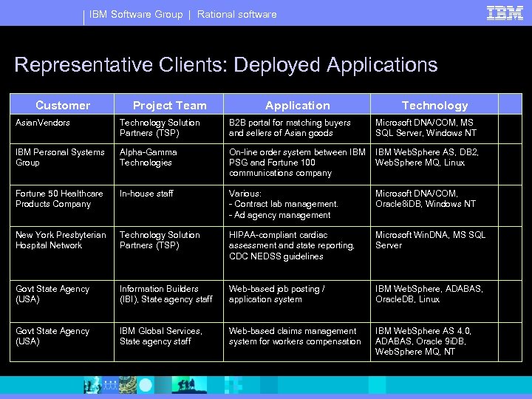Screen dimensions: 532x399
Task: Select 'IBM Software Group' header text
Action: coord(136,14)
